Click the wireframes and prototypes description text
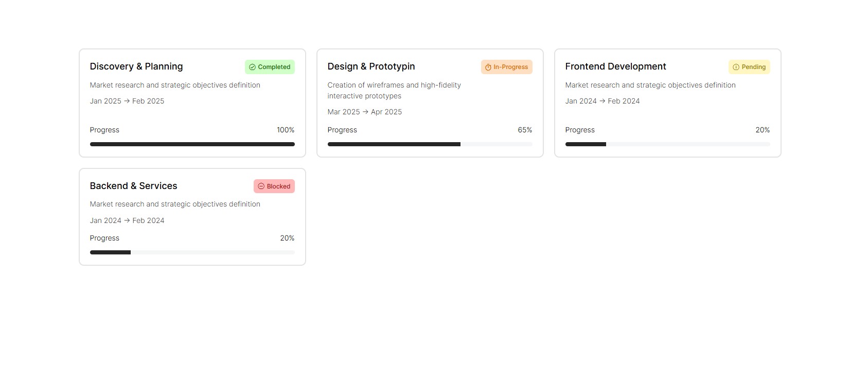The width and height of the screenshot is (868, 377). pyautogui.click(x=394, y=90)
